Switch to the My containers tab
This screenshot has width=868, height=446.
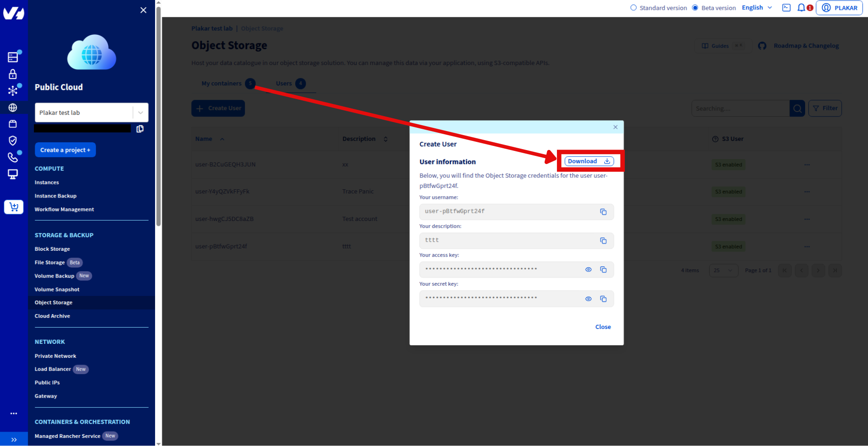222,83
